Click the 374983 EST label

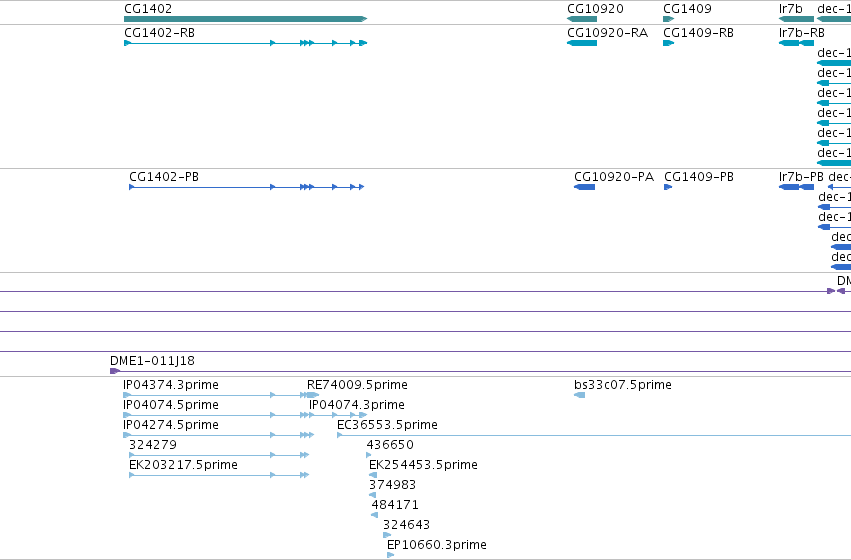point(392,485)
